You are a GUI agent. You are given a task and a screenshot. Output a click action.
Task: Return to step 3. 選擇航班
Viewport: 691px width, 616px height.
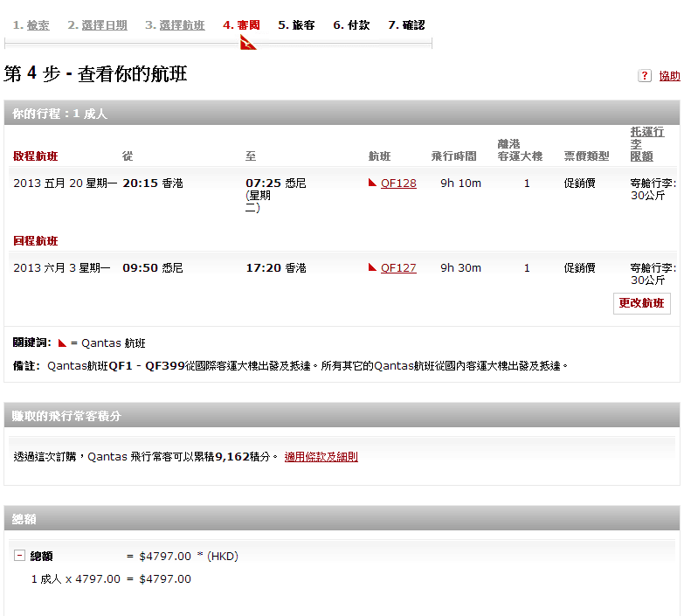175,25
